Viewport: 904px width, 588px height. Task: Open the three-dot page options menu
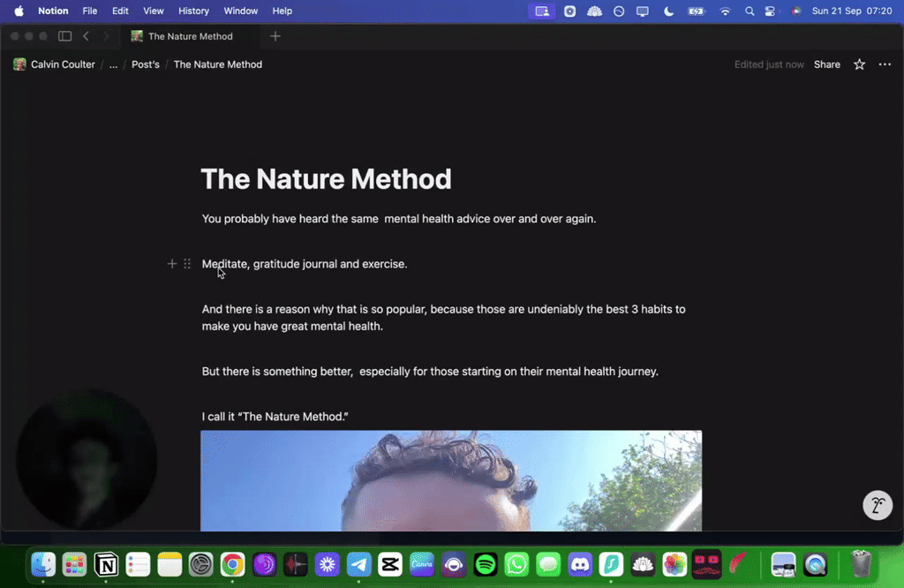(x=885, y=64)
